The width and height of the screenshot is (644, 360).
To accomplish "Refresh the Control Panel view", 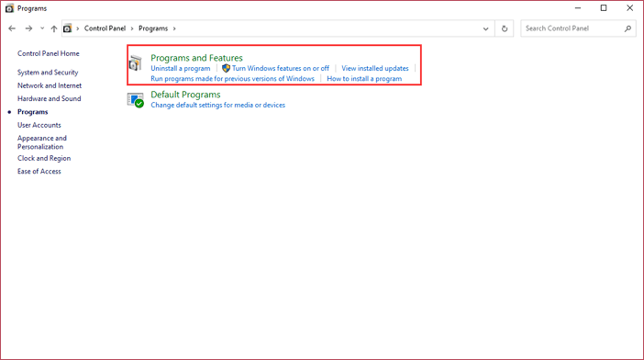I will click(505, 28).
